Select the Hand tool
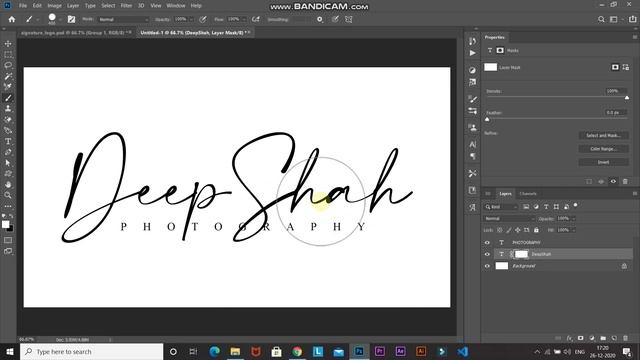Screen dimensions: 640x360 tap(8, 184)
